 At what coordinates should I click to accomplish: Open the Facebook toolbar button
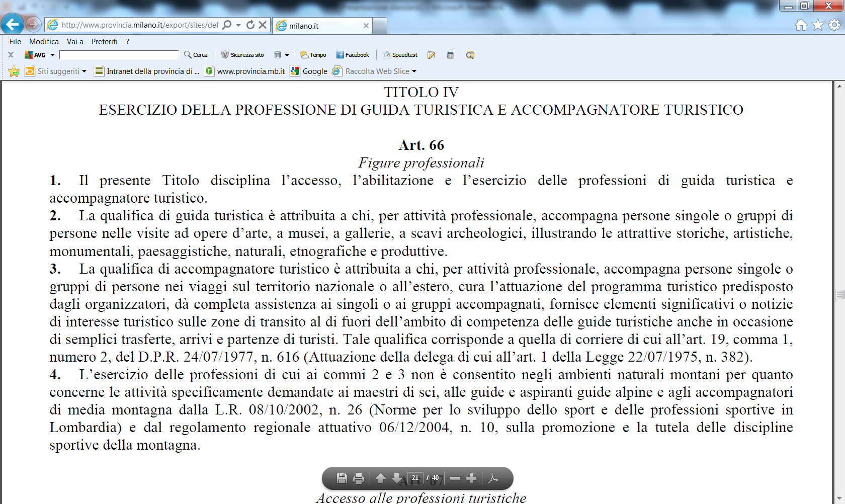[x=353, y=55]
